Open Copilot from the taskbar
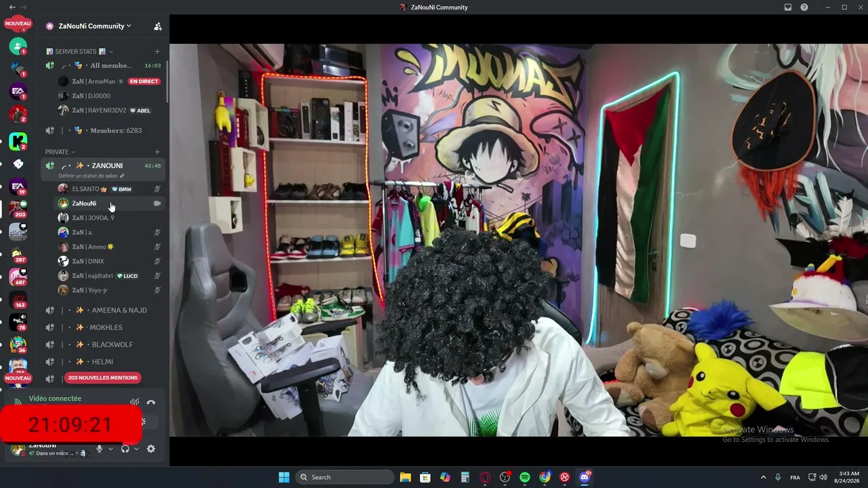The width and height of the screenshot is (868, 488). tap(445, 477)
